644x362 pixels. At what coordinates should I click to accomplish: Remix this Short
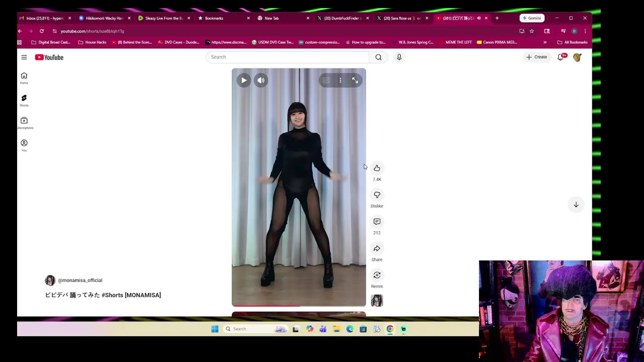pos(377,275)
